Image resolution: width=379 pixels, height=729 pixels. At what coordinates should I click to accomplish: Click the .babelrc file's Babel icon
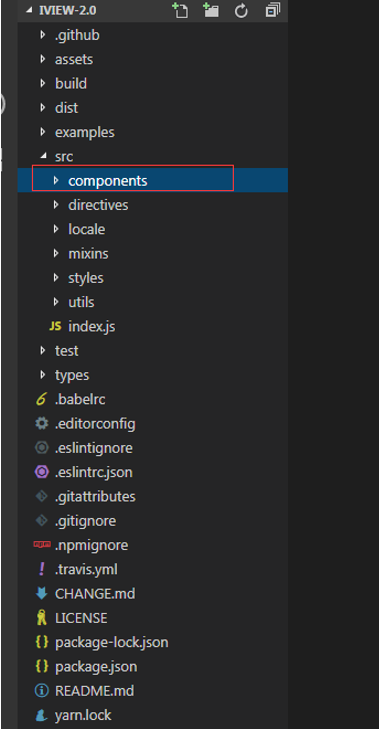(41, 399)
